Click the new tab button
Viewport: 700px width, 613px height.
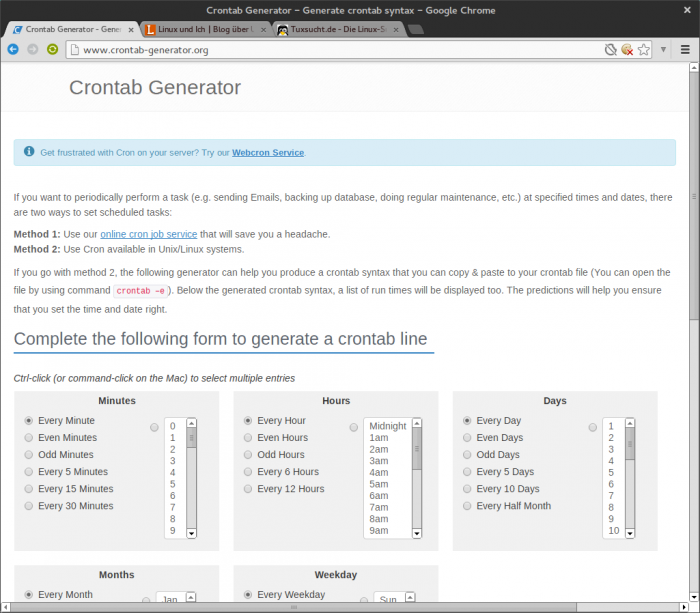click(x=417, y=30)
